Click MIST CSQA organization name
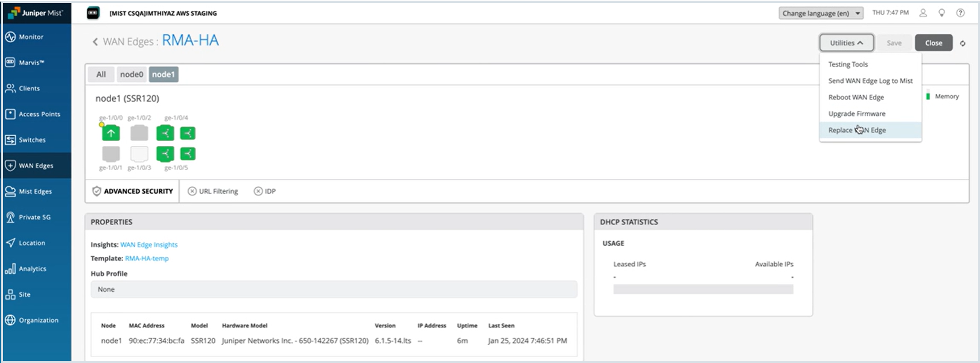 pyautogui.click(x=163, y=13)
